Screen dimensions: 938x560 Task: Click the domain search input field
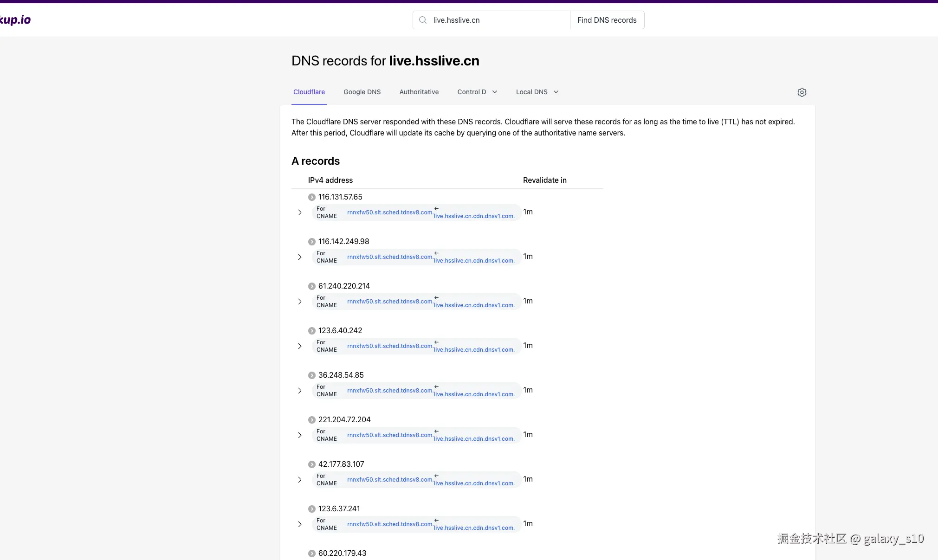499,20
